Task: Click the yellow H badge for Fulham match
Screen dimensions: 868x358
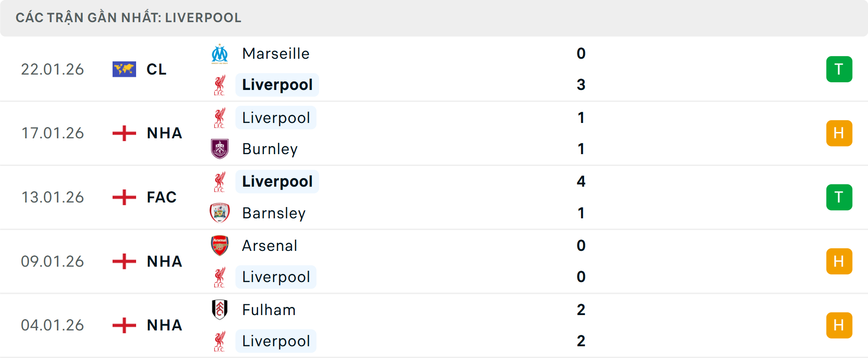Action: [839, 325]
